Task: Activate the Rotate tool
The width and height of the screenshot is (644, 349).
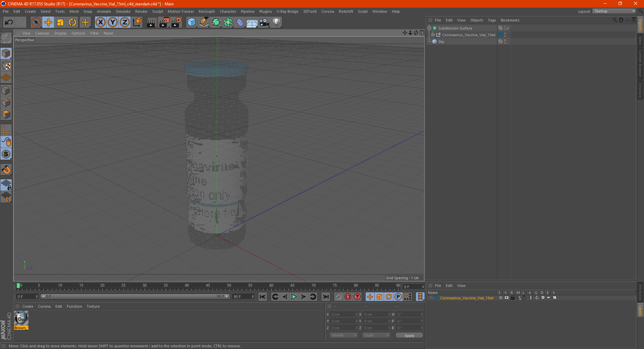Action: [72, 22]
